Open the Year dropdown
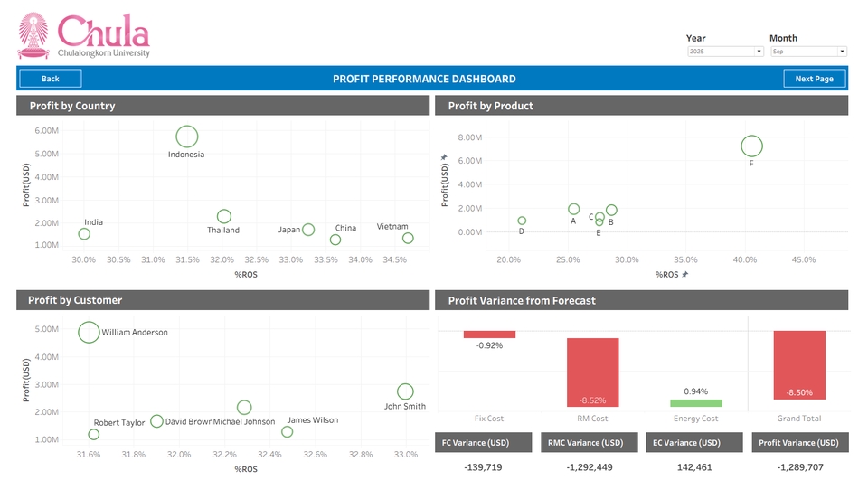 725,52
